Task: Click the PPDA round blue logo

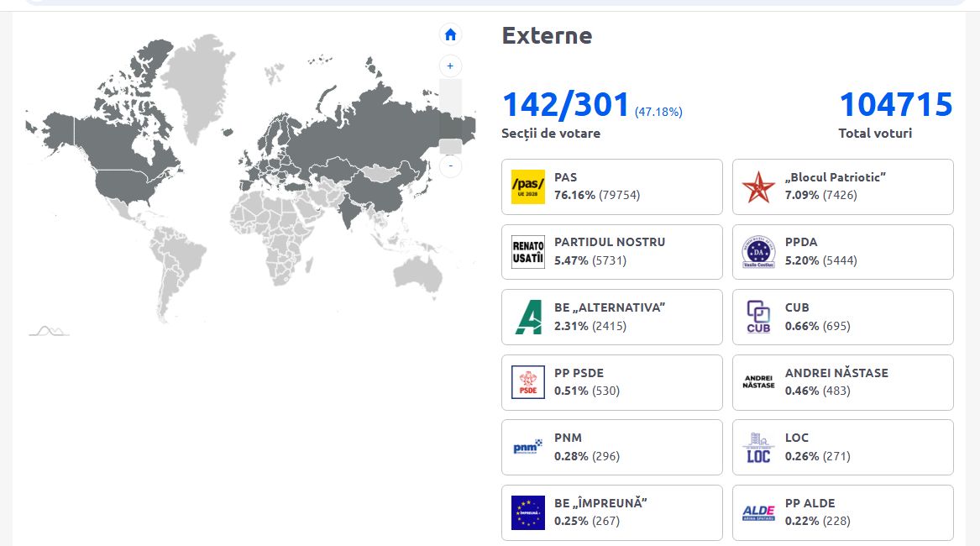Action: coord(758,252)
